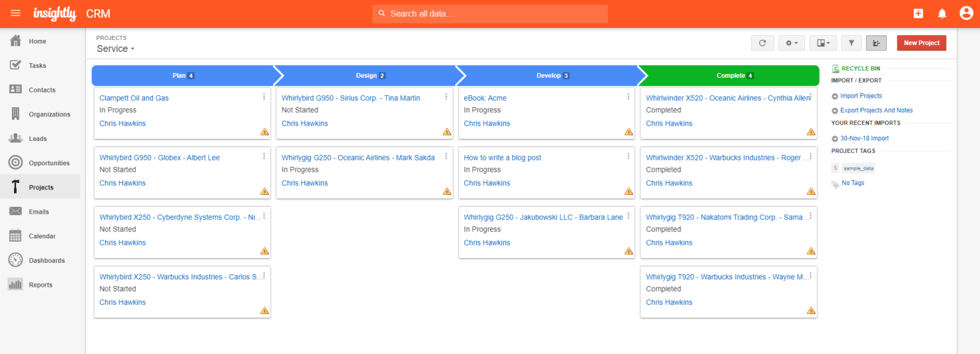Click warning icon on Clampett Oil and Gas card
980x354 pixels.
point(265,132)
